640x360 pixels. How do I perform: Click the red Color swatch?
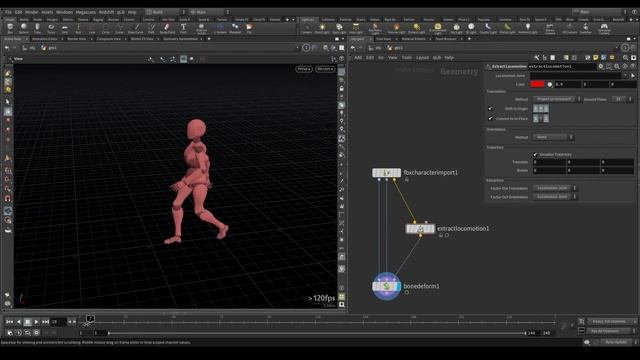(537, 84)
